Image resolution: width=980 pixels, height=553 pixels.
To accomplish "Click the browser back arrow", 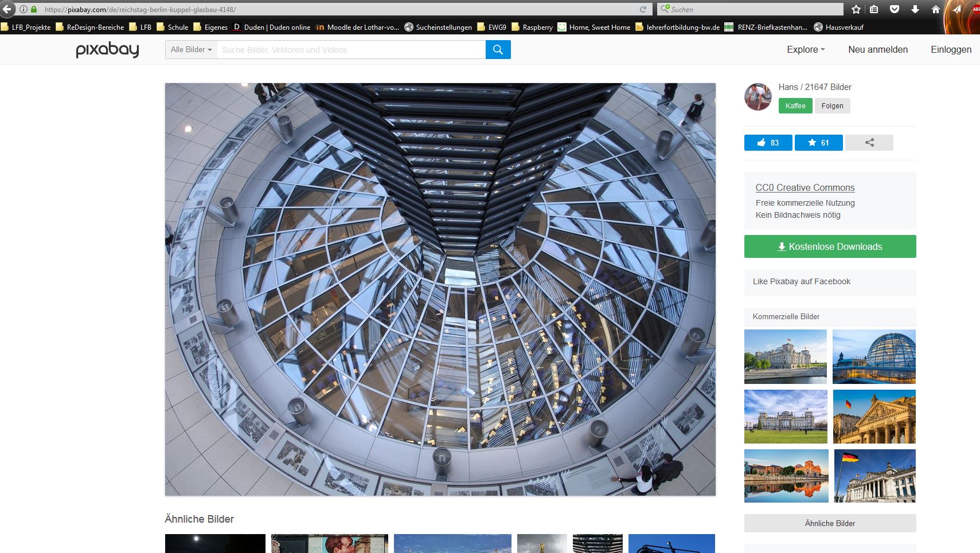I will click(x=7, y=9).
